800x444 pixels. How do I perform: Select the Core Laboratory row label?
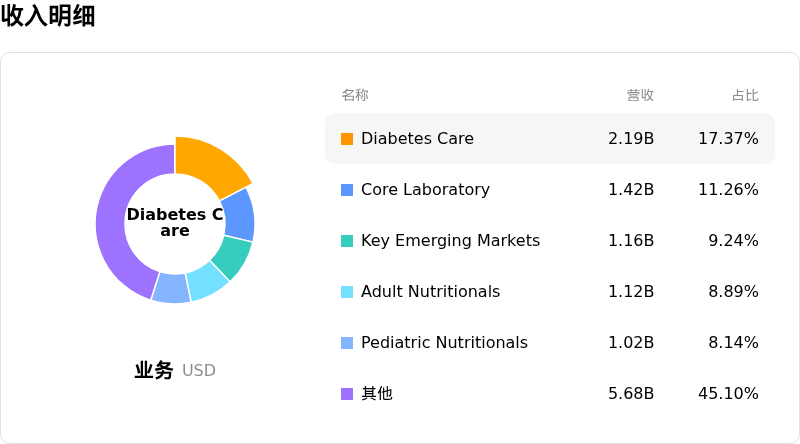(426, 189)
